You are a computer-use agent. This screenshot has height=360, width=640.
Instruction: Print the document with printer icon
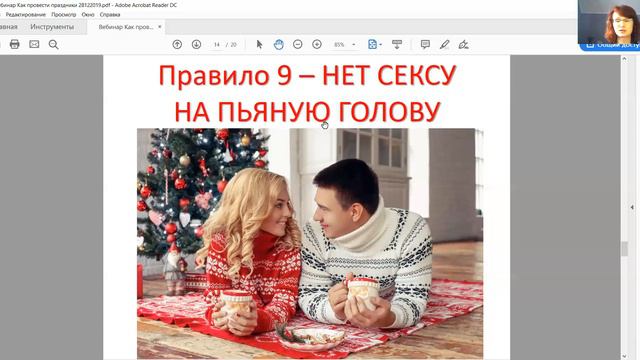coord(14,44)
